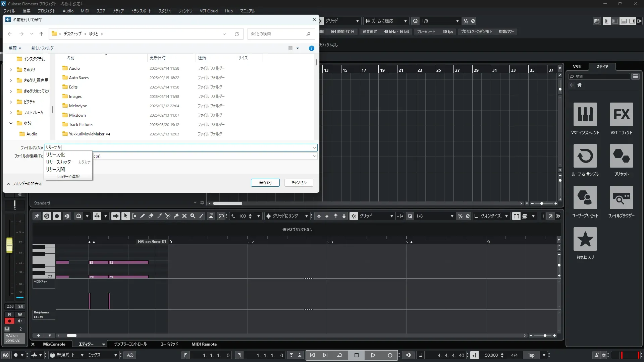This screenshot has height=362, width=644.
Task: Open the quantize preset 1/8 dropdown
Action: pos(457,21)
